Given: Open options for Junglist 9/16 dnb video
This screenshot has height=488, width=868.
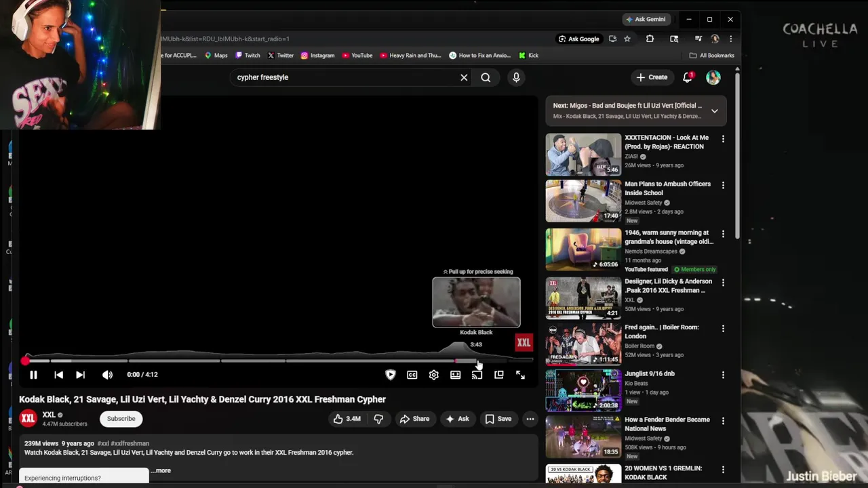Looking at the screenshot, I should 723,375.
